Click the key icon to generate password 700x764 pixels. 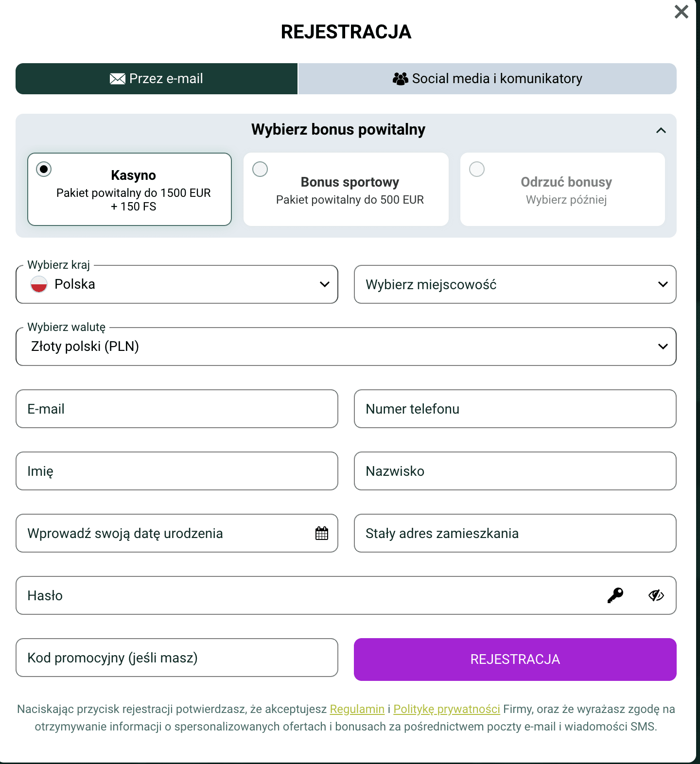point(615,595)
